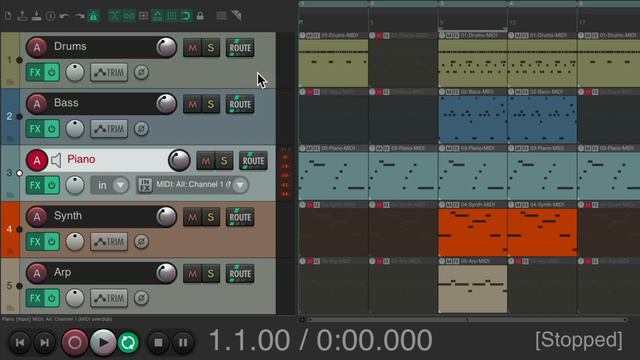Open ROUTE for the Arp track
Screen dimensions: 640x360
pos(240,273)
